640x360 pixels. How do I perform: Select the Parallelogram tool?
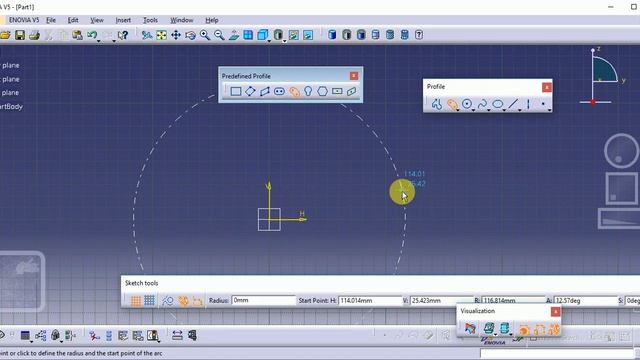(x=264, y=91)
